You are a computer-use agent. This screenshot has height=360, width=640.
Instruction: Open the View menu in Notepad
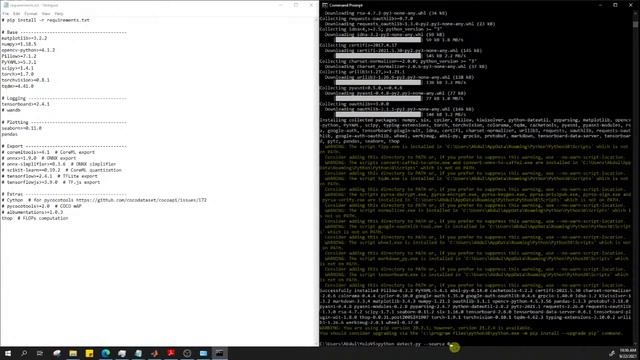pyautogui.click(x=46, y=13)
